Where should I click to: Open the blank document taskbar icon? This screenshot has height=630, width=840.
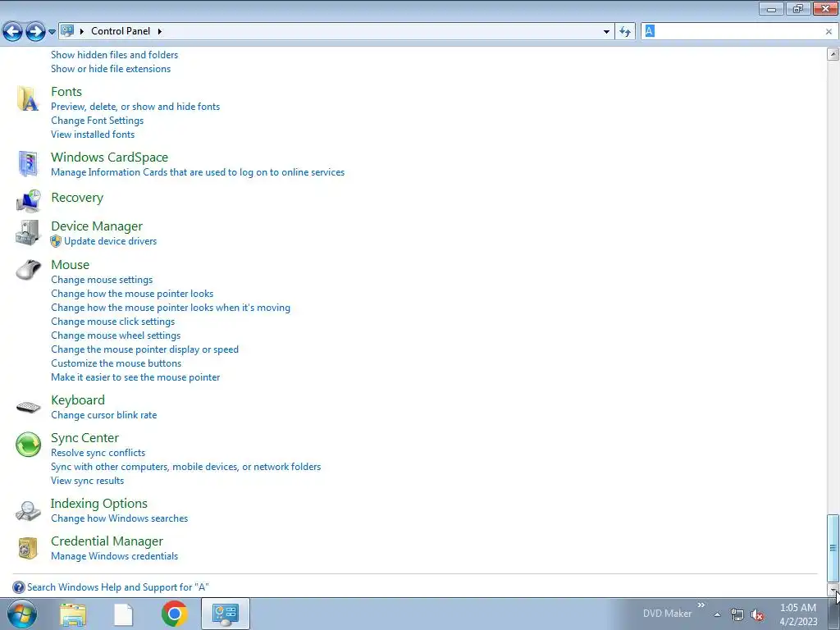pyautogui.click(x=123, y=614)
